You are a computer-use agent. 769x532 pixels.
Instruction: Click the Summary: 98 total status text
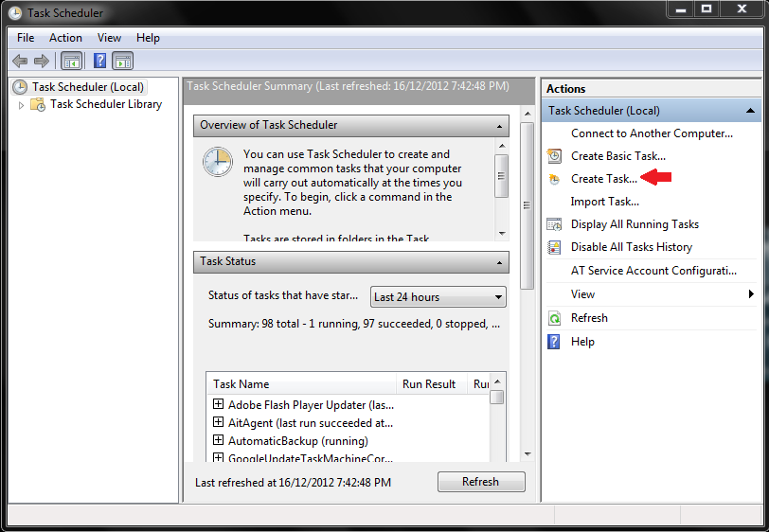(354, 324)
